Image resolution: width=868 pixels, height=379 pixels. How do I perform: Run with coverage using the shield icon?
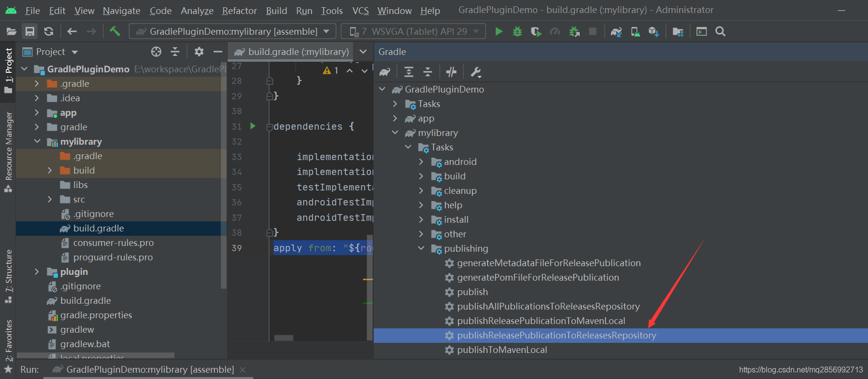pyautogui.click(x=536, y=32)
